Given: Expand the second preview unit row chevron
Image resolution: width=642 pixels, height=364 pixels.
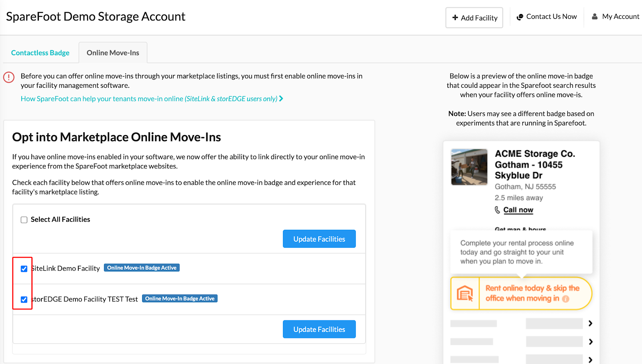Looking at the screenshot, I should (x=590, y=342).
